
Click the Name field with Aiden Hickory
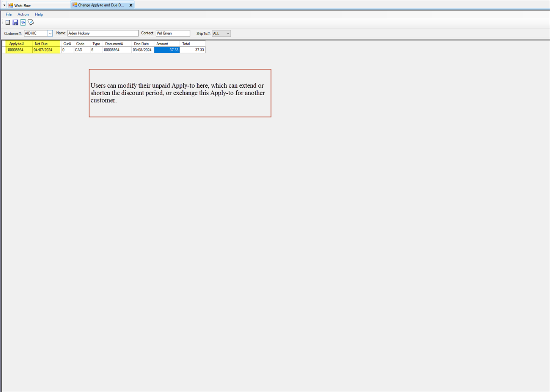click(x=103, y=33)
